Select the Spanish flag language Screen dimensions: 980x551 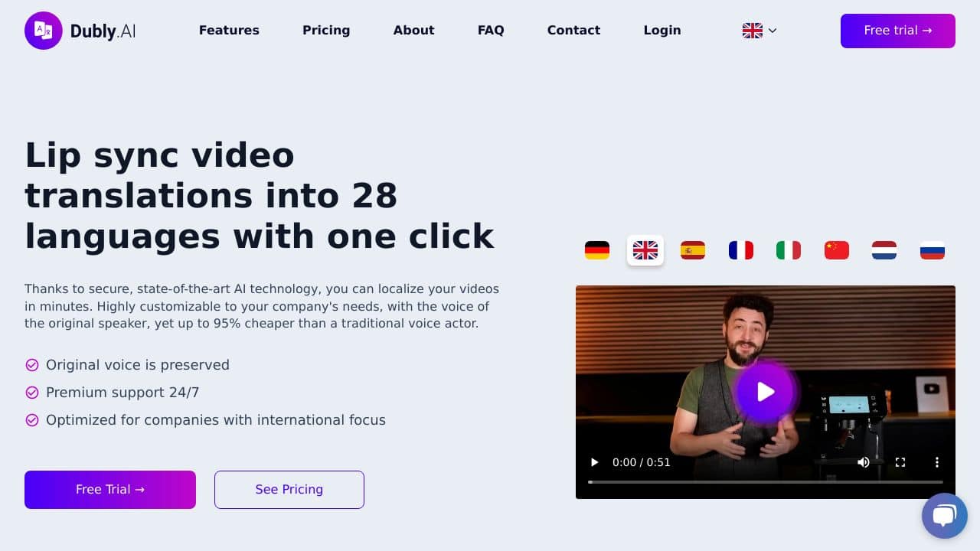click(x=693, y=250)
